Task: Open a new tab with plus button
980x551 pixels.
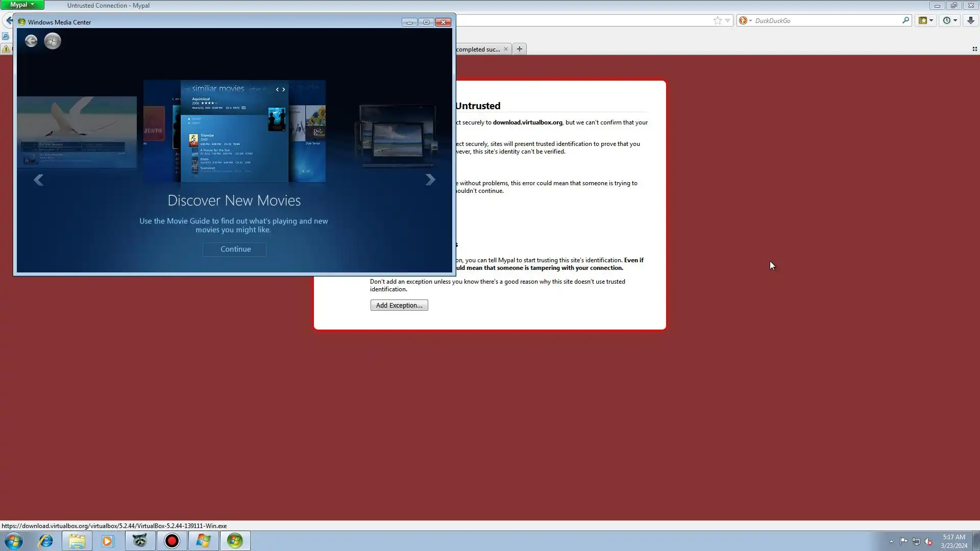Action: (519, 49)
